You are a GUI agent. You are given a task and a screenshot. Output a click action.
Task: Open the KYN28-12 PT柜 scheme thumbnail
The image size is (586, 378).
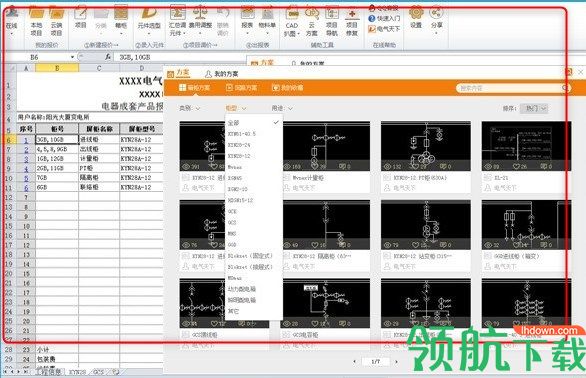[x=426, y=146]
